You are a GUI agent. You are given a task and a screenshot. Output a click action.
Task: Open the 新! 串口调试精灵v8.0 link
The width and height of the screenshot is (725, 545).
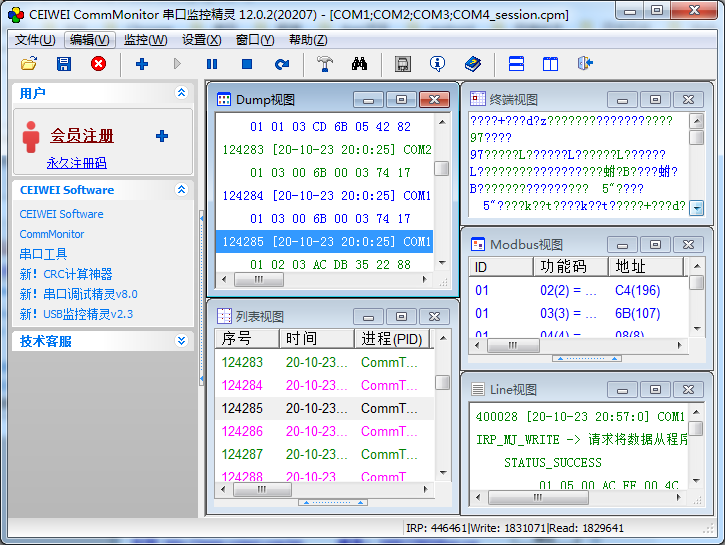coord(79,294)
